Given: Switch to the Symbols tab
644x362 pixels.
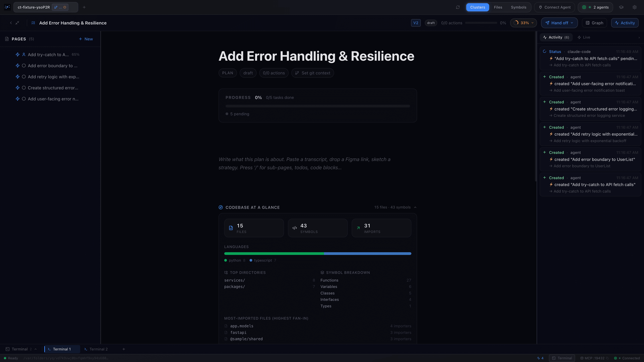Looking at the screenshot, I should click(x=519, y=7).
